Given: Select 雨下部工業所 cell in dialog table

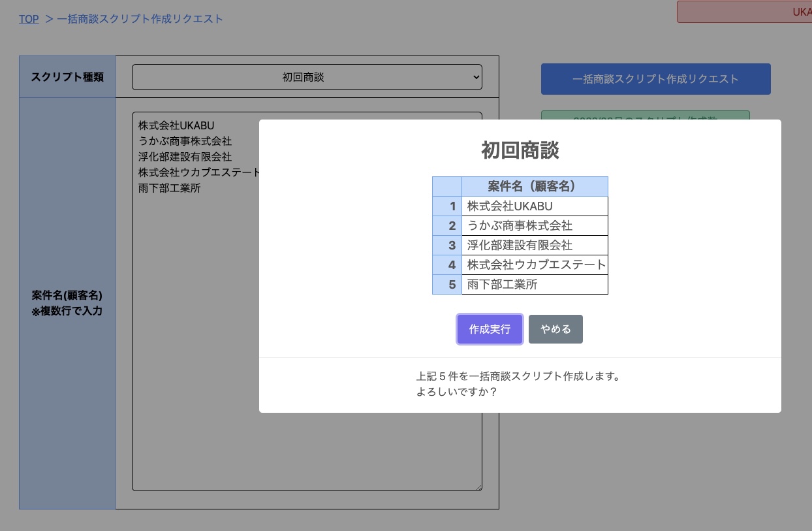Looking at the screenshot, I should (535, 285).
